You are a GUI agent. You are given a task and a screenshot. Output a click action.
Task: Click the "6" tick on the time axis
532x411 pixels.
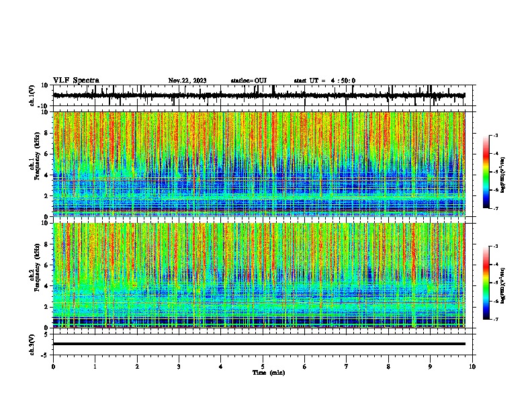pyautogui.click(x=305, y=367)
